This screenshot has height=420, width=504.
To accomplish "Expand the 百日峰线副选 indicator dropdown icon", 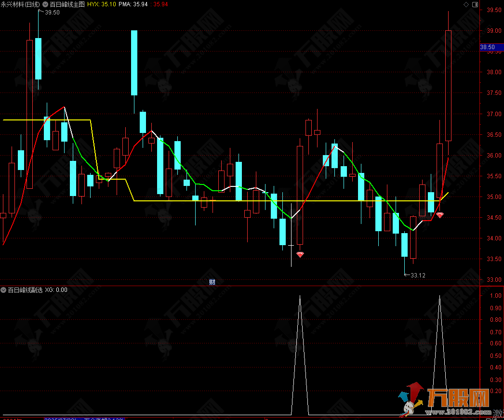I will [x=4, y=290].
